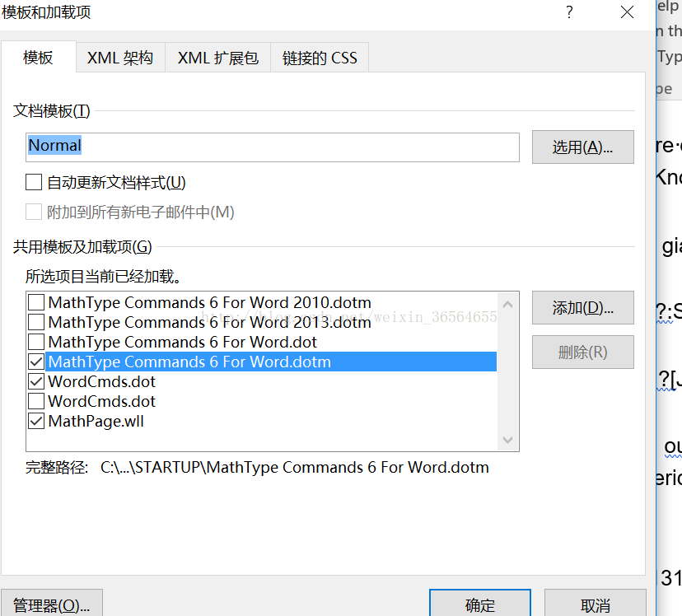This screenshot has height=616, width=682.
Task: Check MathType Commands 6 For Word 2013.dotm
Action: (x=36, y=322)
